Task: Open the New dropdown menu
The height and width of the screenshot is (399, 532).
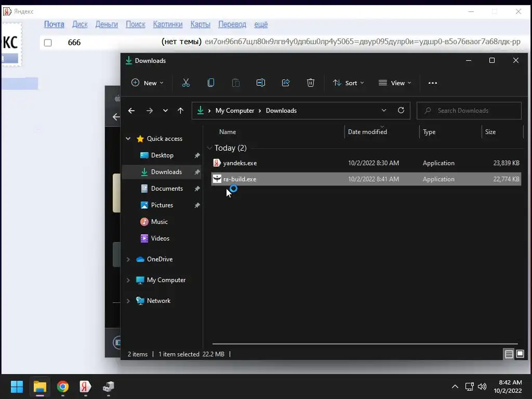Action: pos(147,83)
